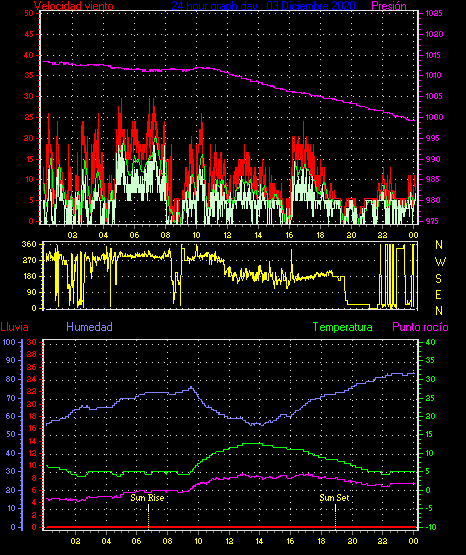Screen dimensions: 466x555
Task: Click the Punto rocío legend label
Action: pos(420,327)
